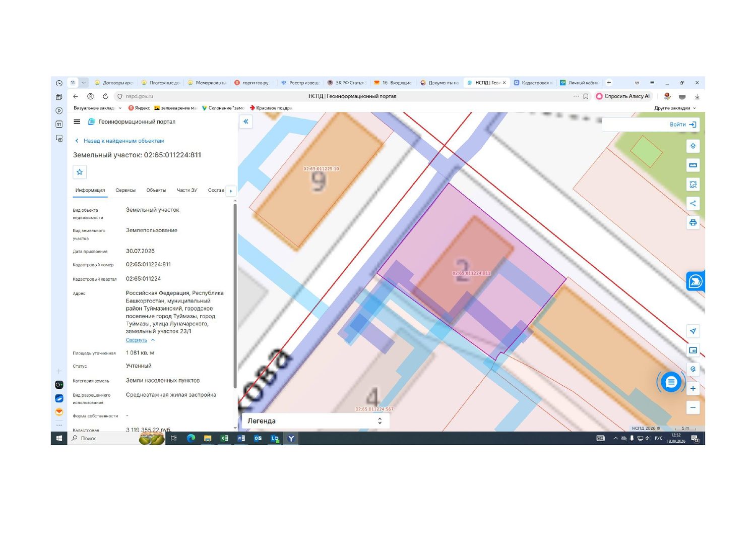Screen dimensions: 756x535
Task: Open the Кадастровая browser tab
Action: [533, 83]
